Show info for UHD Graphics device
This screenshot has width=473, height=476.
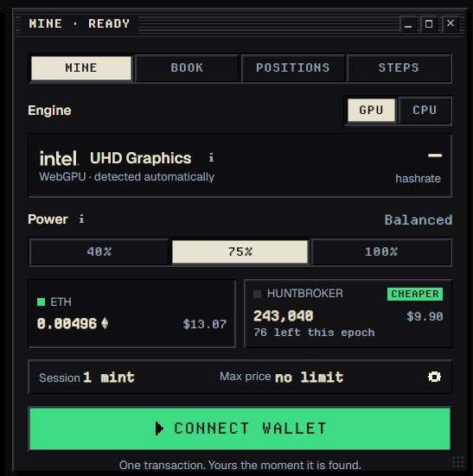[211, 157]
